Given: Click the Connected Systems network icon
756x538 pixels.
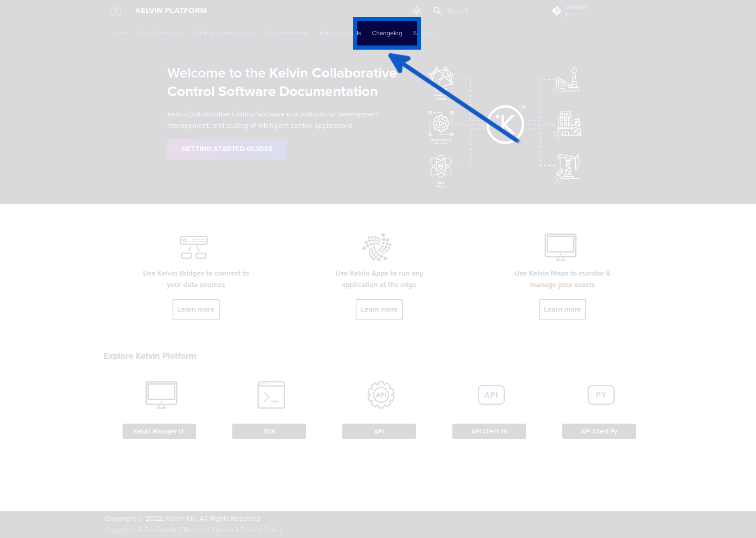Looking at the screenshot, I should (441, 79).
